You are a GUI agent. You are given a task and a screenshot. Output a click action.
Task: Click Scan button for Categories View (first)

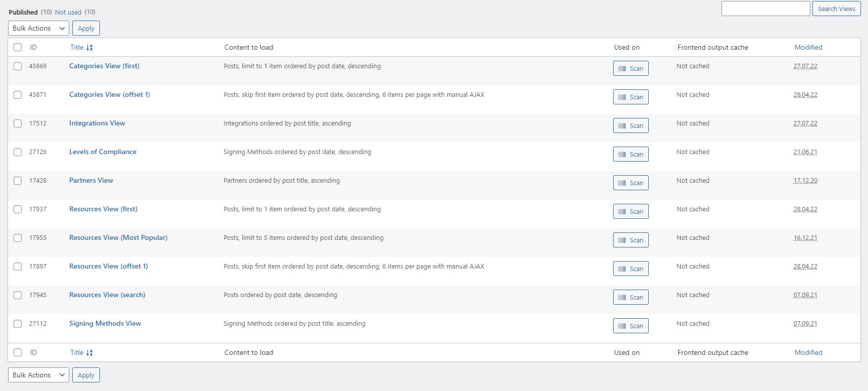(631, 68)
